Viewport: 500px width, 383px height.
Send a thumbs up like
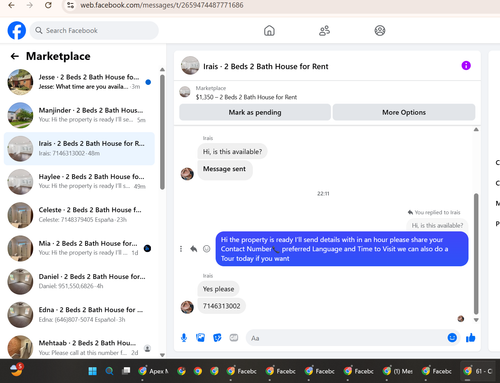(x=471, y=338)
